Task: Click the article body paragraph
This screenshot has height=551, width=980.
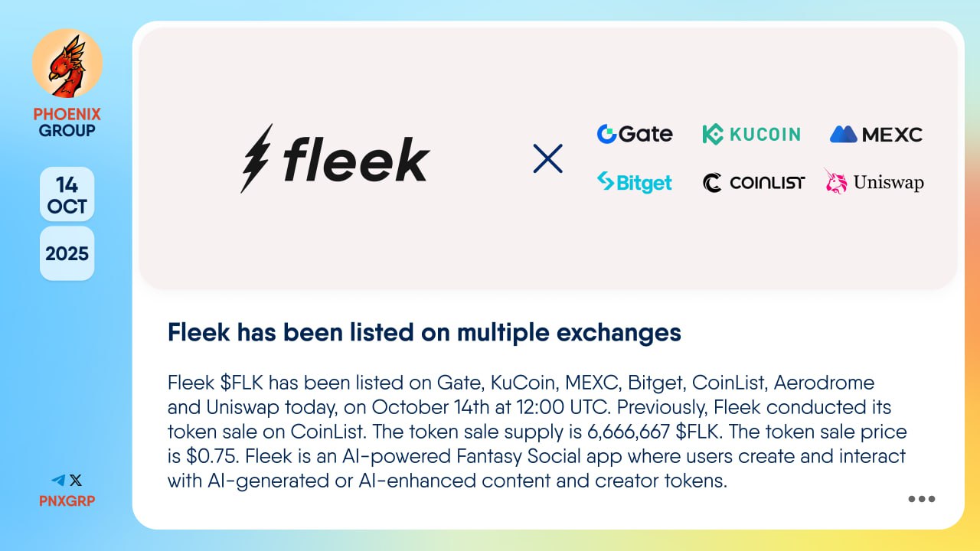Action: [536, 432]
